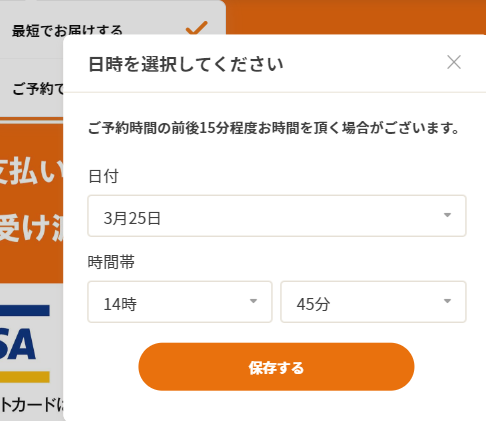Click the ご予約時間の前後15分程度 notice text

click(273, 128)
